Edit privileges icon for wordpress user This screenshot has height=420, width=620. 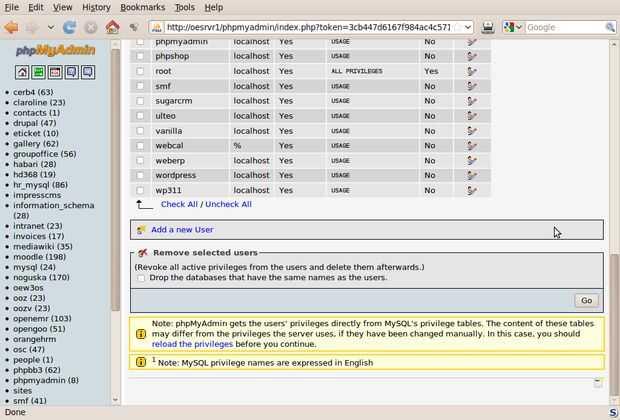(471, 175)
